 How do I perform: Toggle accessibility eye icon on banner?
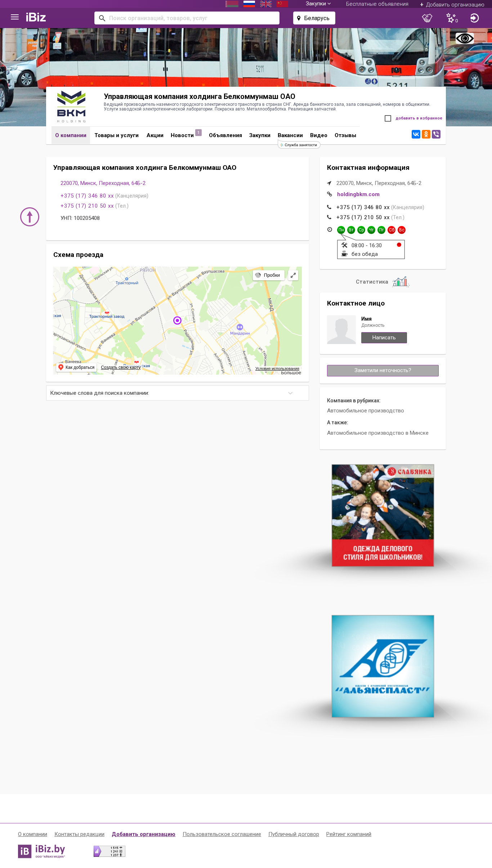pyautogui.click(x=465, y=39)
